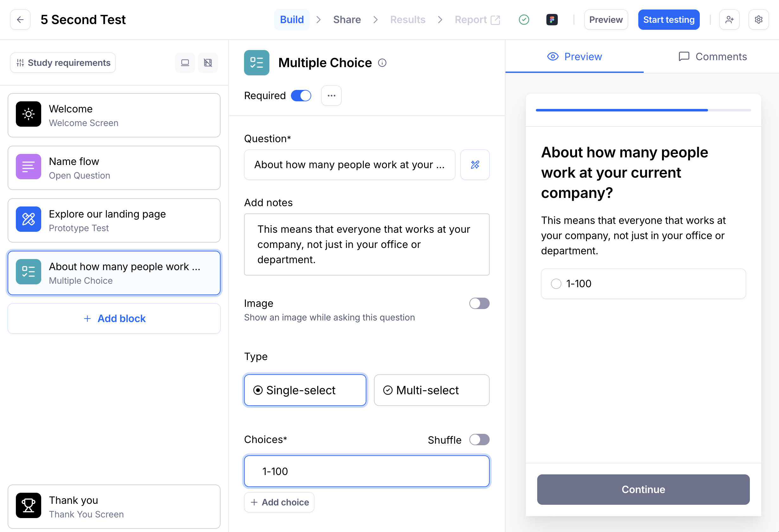Click the Multiple Choice info icon
Viewport: 779px width, 532px height.
[382, 63]
